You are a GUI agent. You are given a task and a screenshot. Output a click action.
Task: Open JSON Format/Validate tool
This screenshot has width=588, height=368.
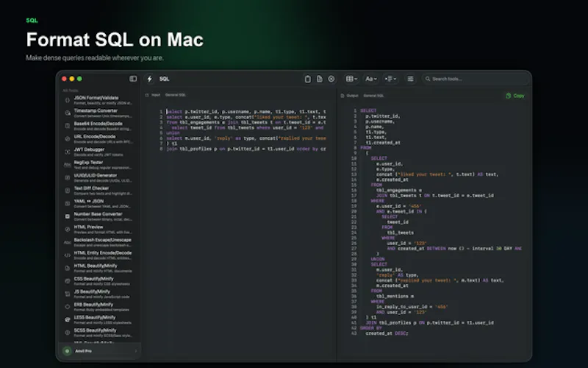point(100,100)
